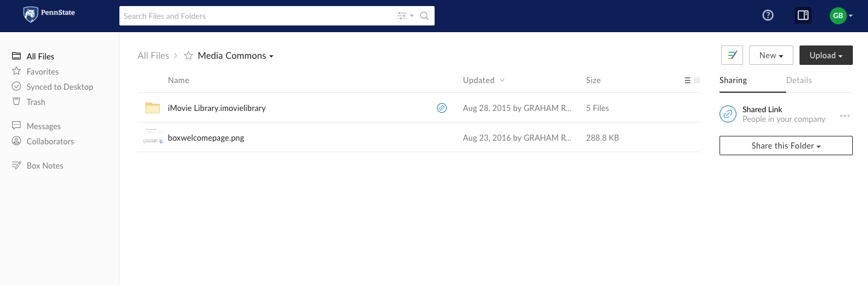Switch to the Details tab
The image size is (868, 285).
coord(799,80)
